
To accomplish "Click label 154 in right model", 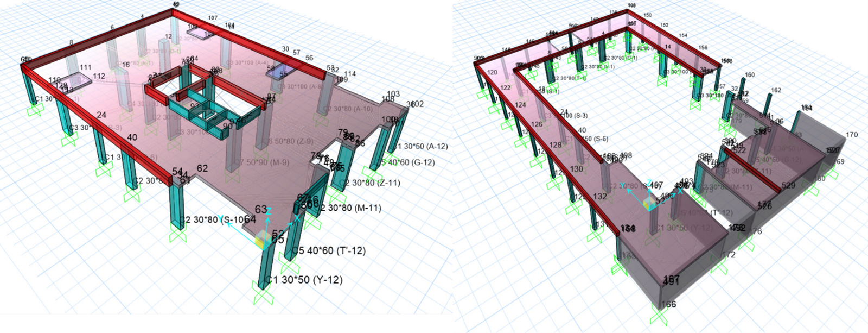I will [x=683, y=36].
